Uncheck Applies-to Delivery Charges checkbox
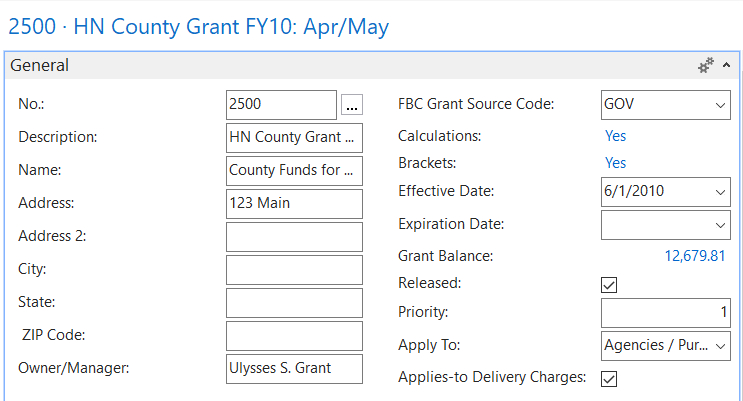 click(x=609, y=379)
